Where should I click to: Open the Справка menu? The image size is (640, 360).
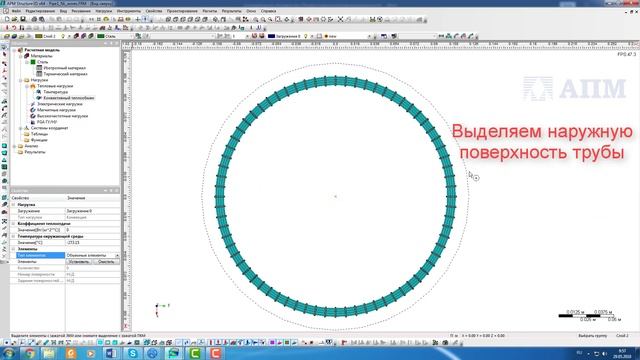click(268, 11)
